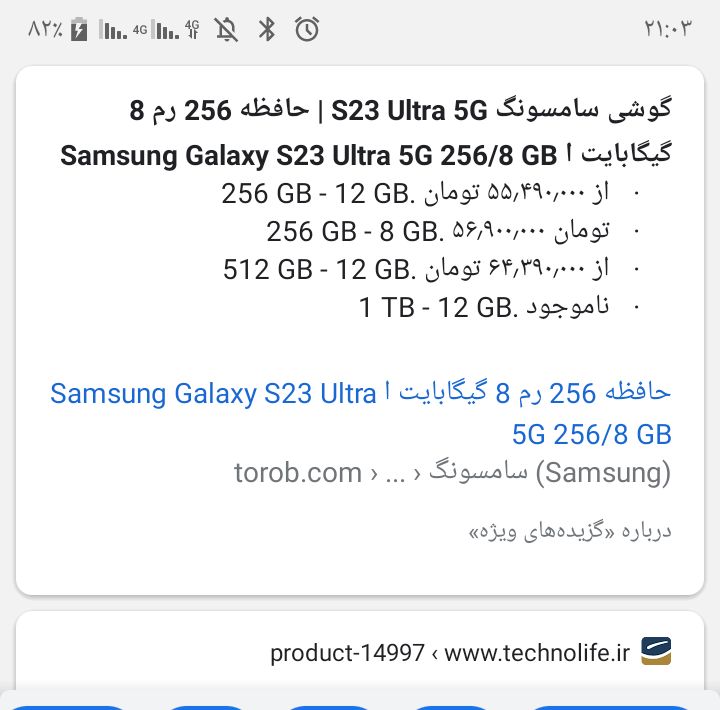Tap the second SIM signal bars
Screen dimensions: 720x710
pos(166,30)
